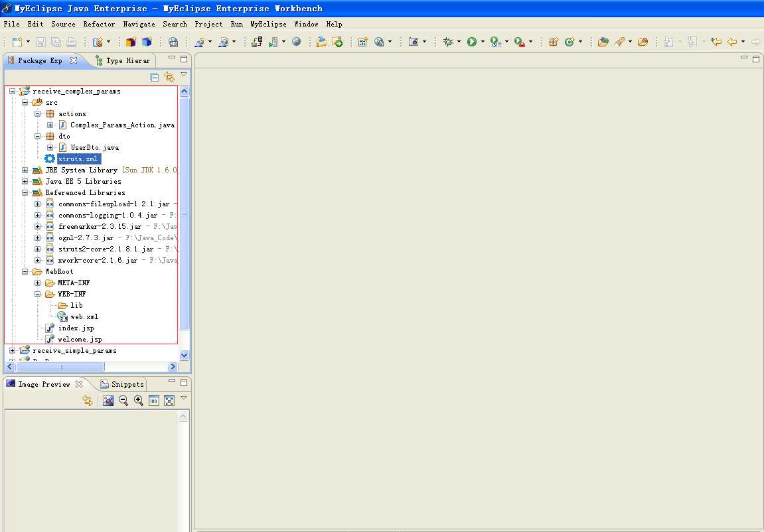Open the File menu
This screenshot has height=532, width=764.
(12, 24)
